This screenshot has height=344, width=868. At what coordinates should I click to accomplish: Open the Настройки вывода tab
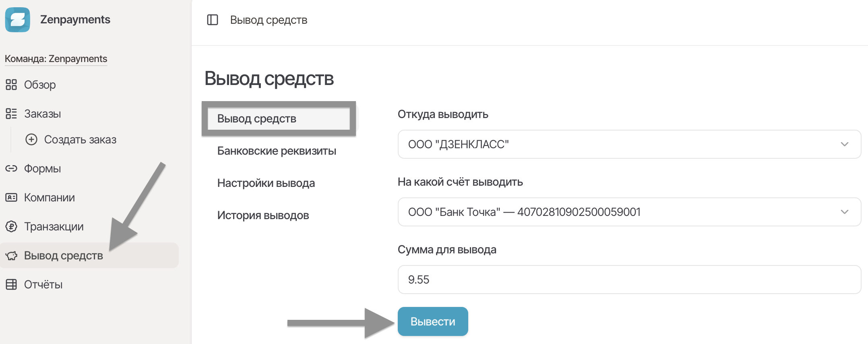[x=266, y=183]
